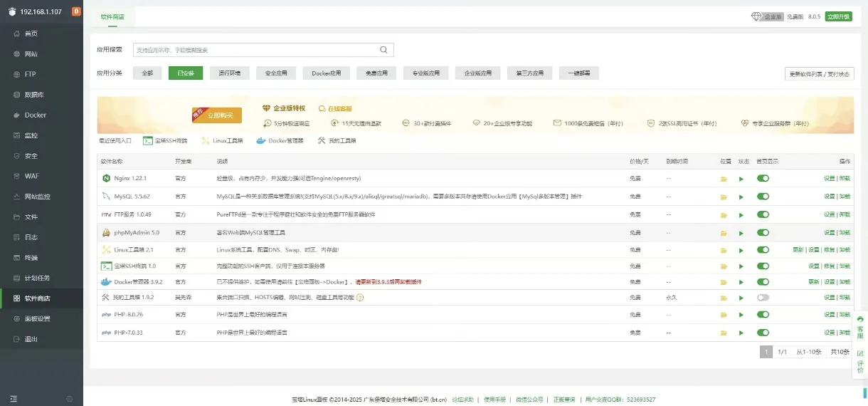Screen dimensions: 868x406
Task: Click the search magnifier icon
Action: [x=383, y=50]
